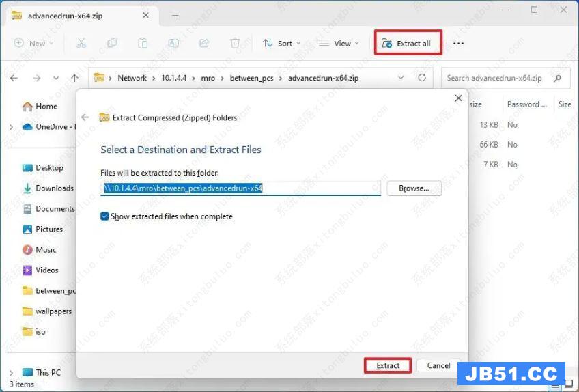This screenshot has height=392, width=579.
Task: Click the destination folder path field
Action: pos(240,188)
